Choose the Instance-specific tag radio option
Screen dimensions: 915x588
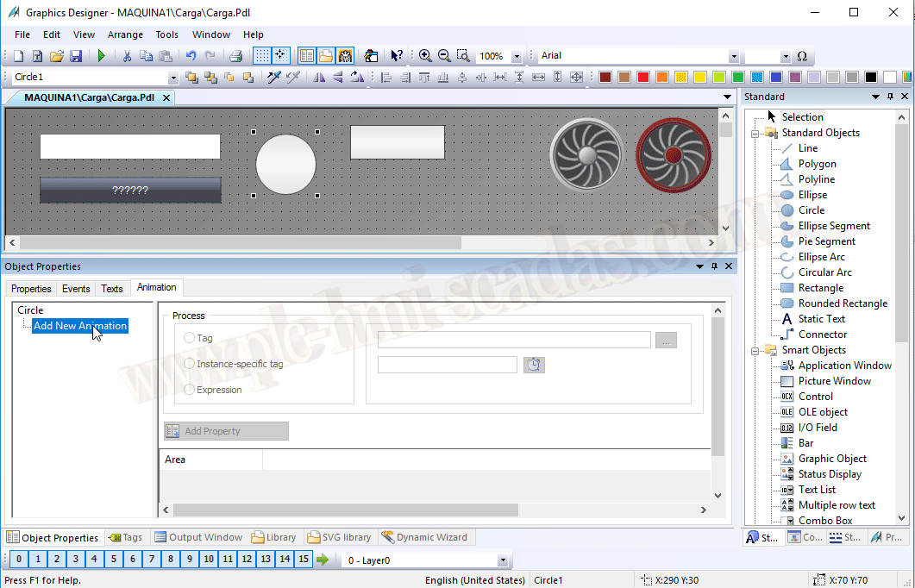click(x=190, y=364)
